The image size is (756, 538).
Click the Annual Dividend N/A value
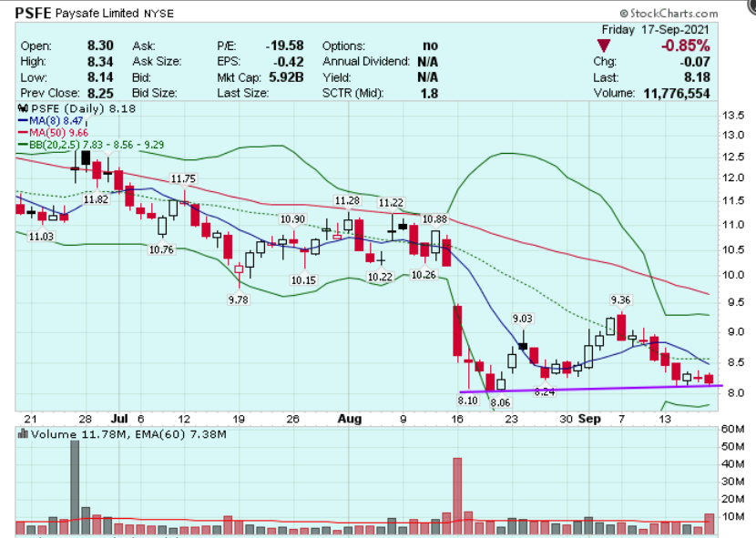[x=428, y=62]
